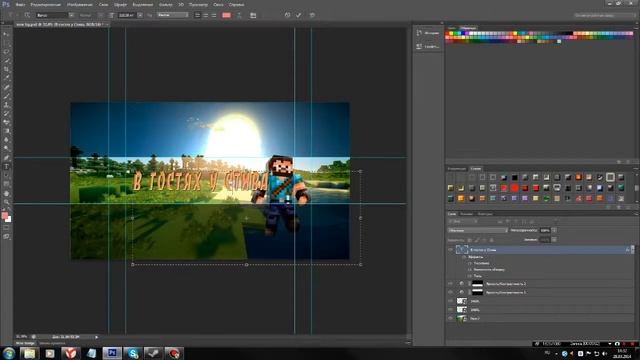Select the Pen tool
Screen dimensions: 640x360
6,158
